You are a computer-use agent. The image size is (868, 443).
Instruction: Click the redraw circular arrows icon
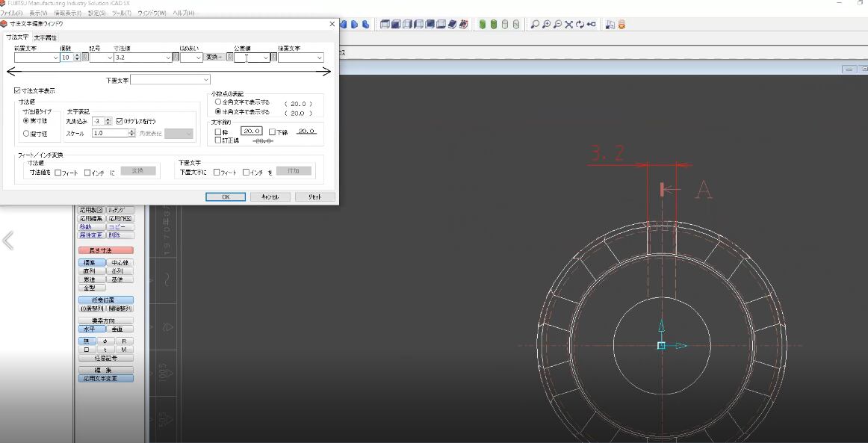[x=580, y=25]
